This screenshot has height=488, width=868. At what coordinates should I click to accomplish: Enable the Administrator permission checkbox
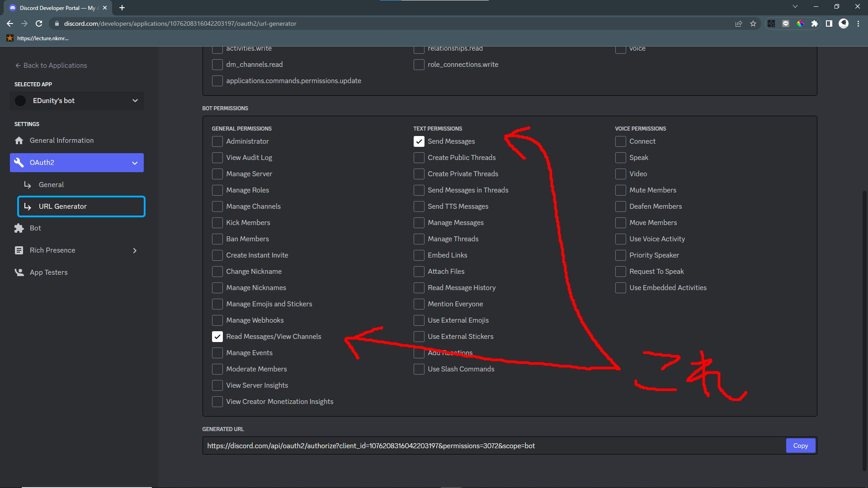[x=217, y=141]
